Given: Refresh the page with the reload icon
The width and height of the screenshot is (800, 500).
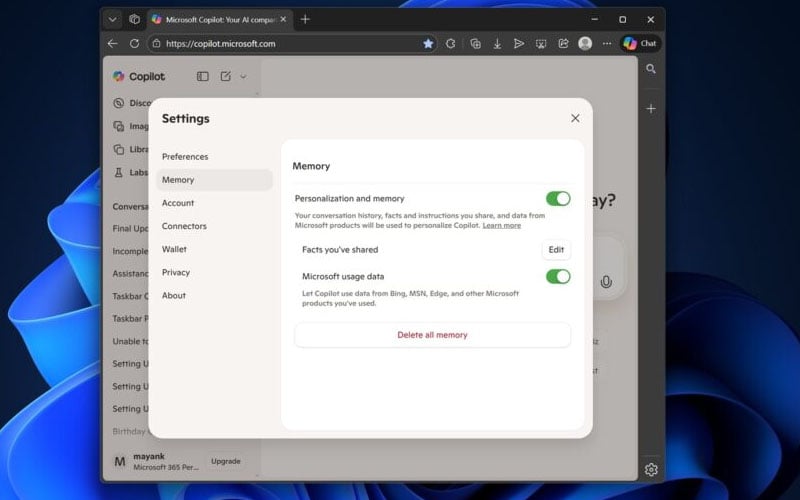Looking at the screenshot, I should 135,44.
